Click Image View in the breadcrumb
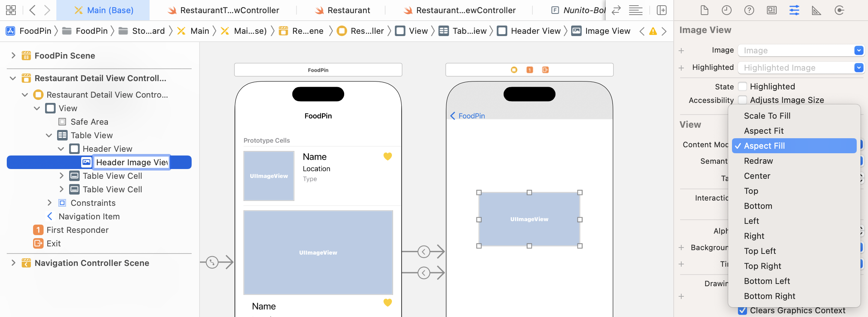 click(x=601, y=31)
